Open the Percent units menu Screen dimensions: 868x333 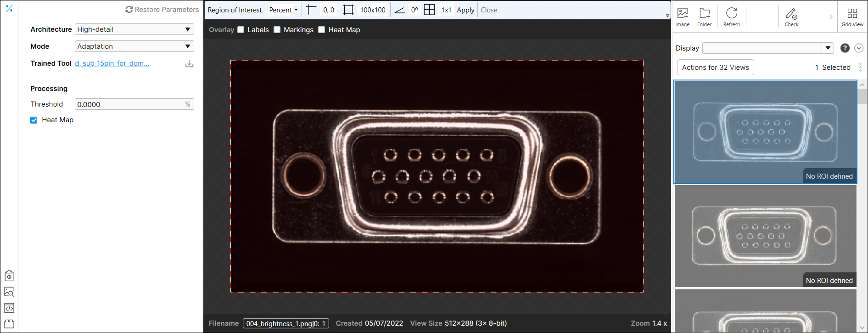pyautogui.click(x=283, y=10)
